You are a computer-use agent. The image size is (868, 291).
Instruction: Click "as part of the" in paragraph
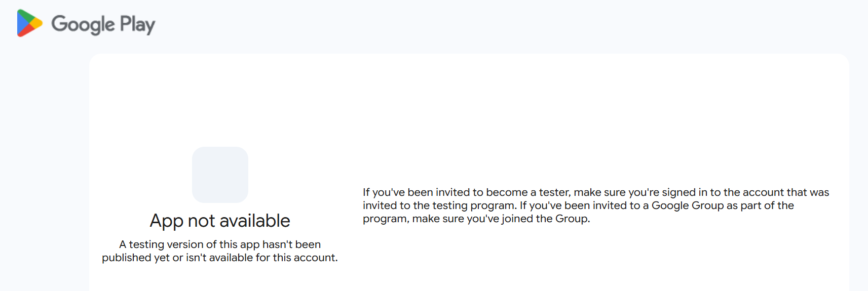click(x=760, y=205)
